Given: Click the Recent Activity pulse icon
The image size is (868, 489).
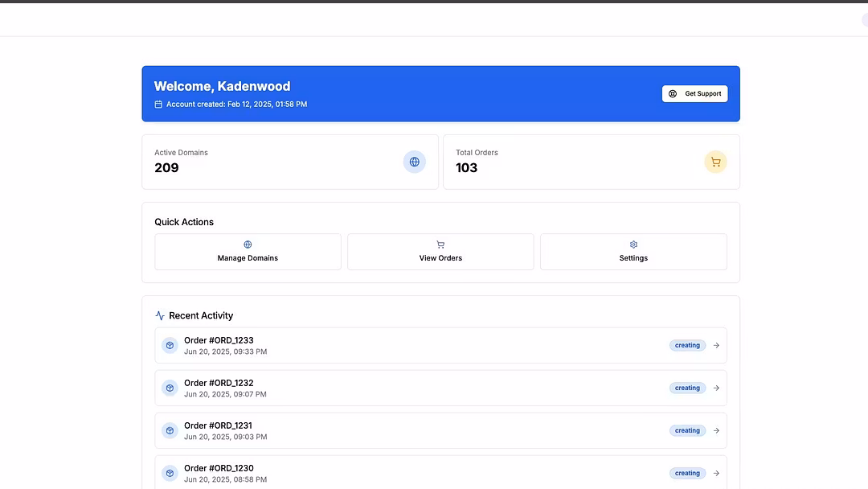Looking at the screenshot, I should tap(160, 316).
